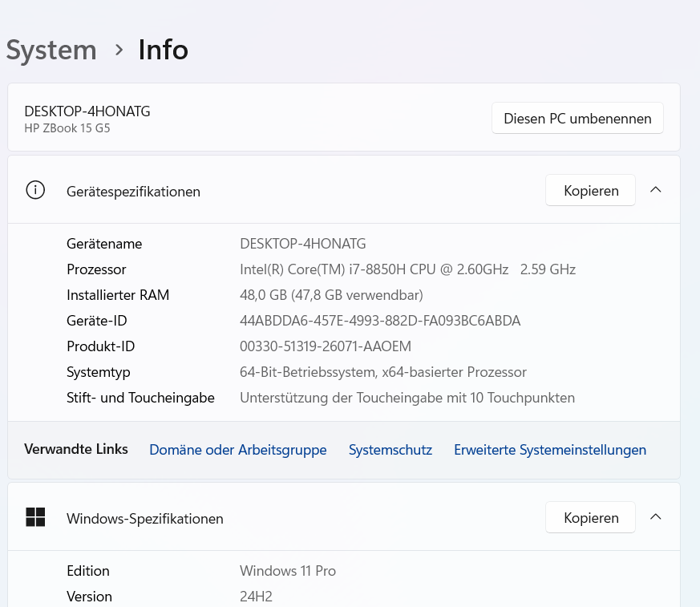
Task: Select Gerätename value DESKTOP-4HONATG in specifications list
Action: (x=302, y=244)
